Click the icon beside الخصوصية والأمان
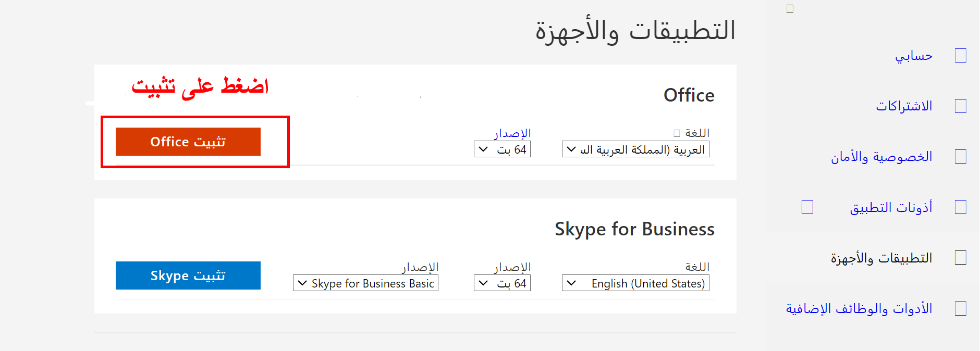Image resolution: width=980 pixels, height=351 pixels. (x=960, y=157)
